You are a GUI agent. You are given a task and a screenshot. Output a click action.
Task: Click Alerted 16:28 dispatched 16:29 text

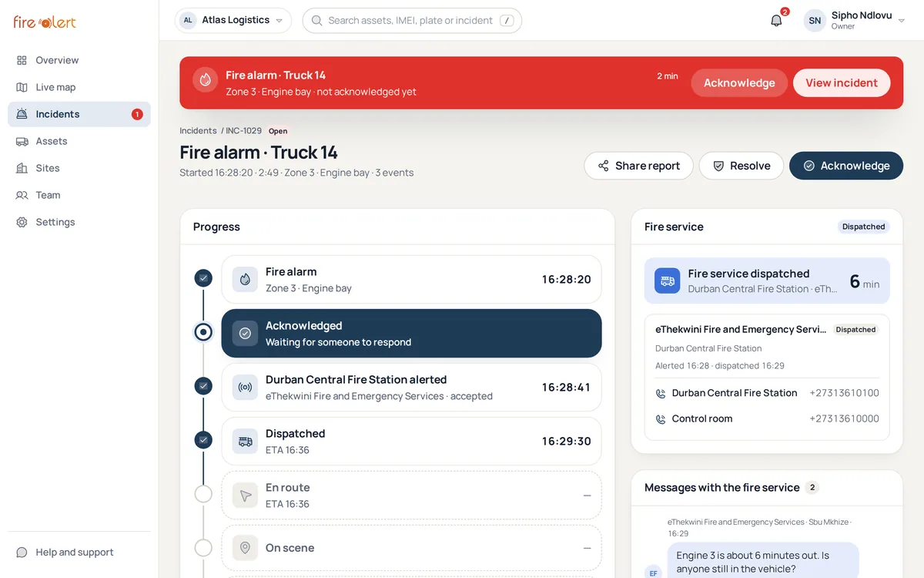[720, 366]
